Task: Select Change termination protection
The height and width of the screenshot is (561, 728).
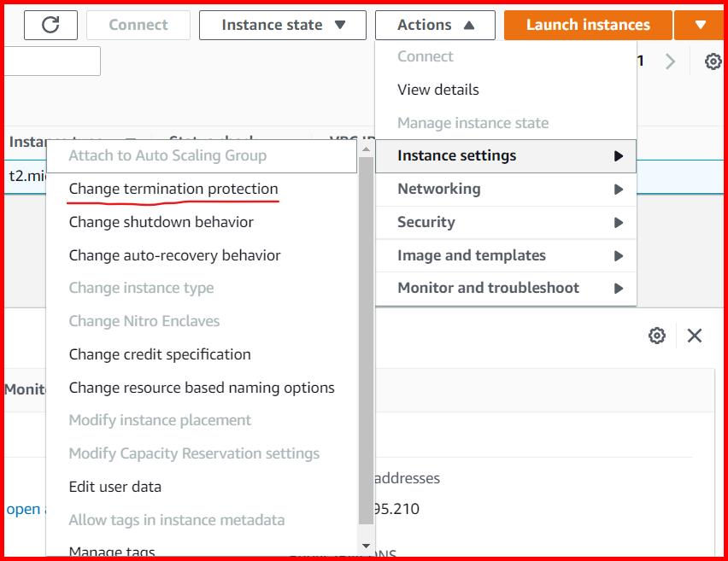Action: pyautogui.click(x=173, y=189)
